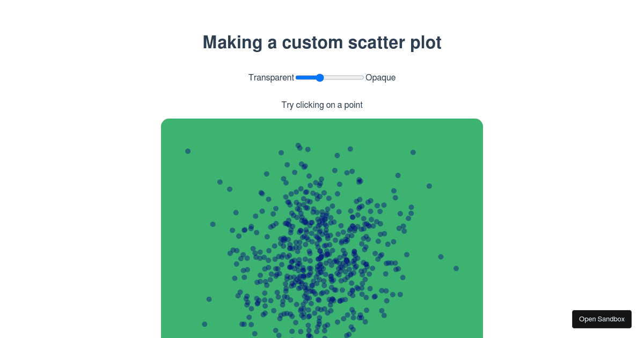Click a point in the upper-right plot area
The image size is (644, 338).
413,152
